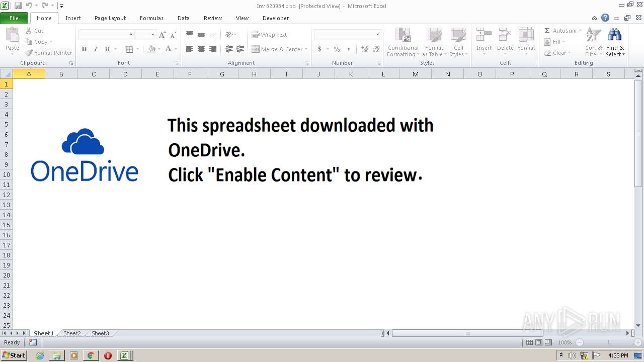Toggle Align Text Left

(x=190, y=49)
